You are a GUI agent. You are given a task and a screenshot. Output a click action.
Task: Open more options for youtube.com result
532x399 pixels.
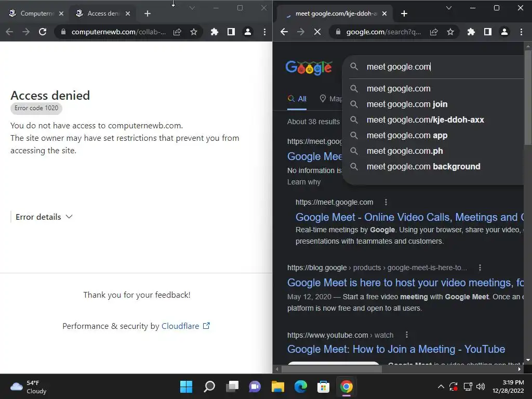pos(406,335)
